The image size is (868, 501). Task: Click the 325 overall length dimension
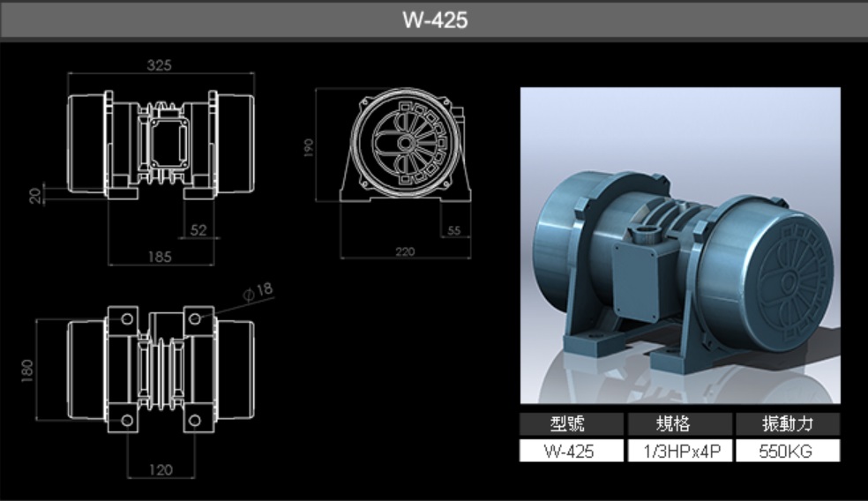point(159,64)
